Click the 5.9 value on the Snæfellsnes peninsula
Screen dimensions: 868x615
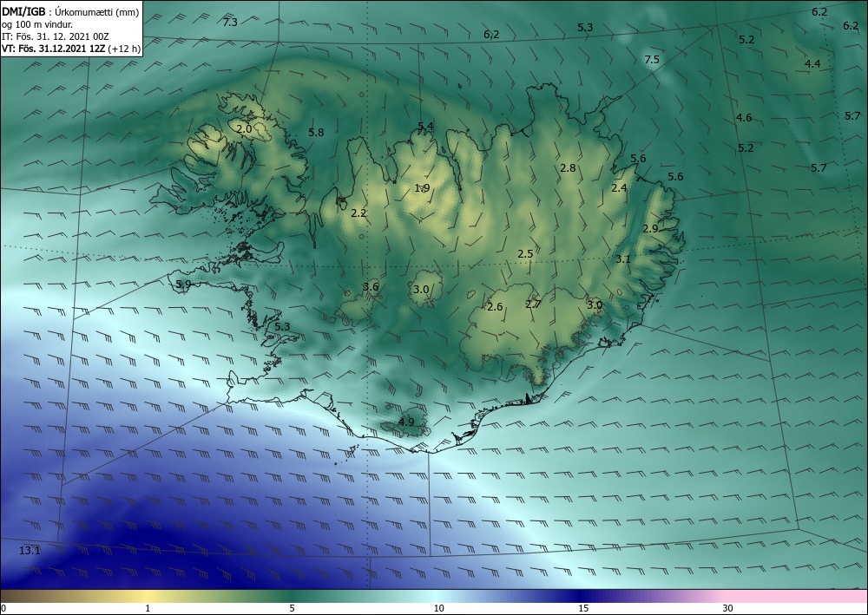click(x=183, y=285)
